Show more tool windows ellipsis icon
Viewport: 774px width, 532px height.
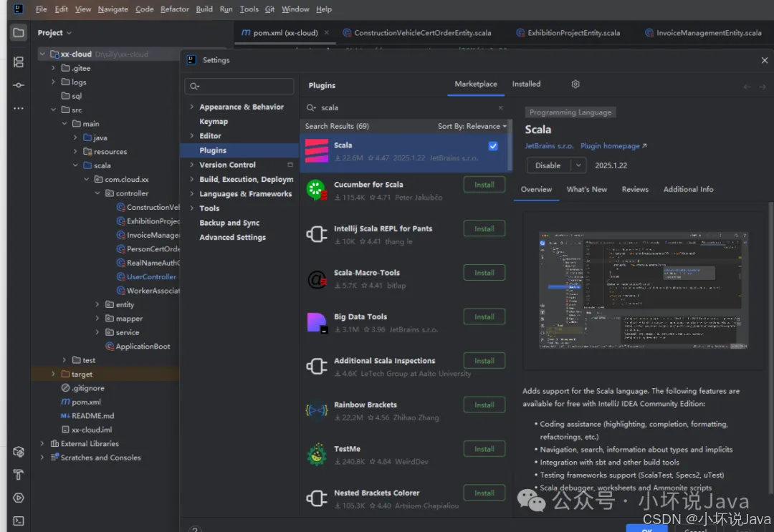point(18,108)
